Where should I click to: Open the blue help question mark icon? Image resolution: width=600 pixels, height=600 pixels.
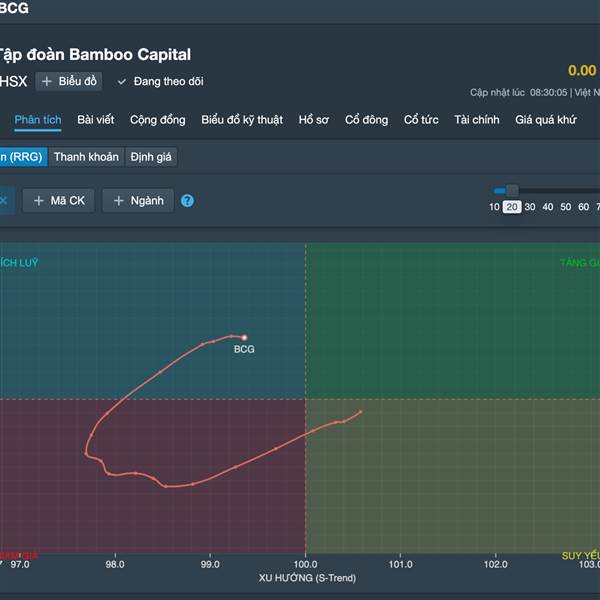click(x=187, y=201)
